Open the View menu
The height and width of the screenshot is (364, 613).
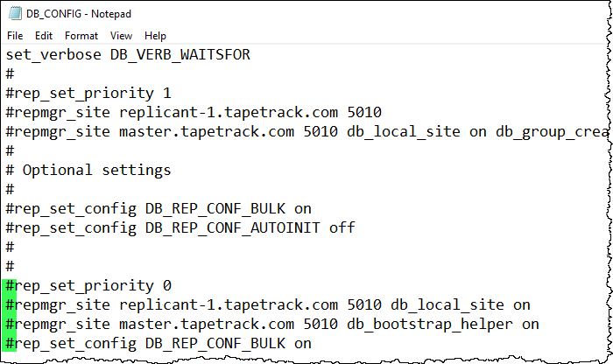(121, 36)
